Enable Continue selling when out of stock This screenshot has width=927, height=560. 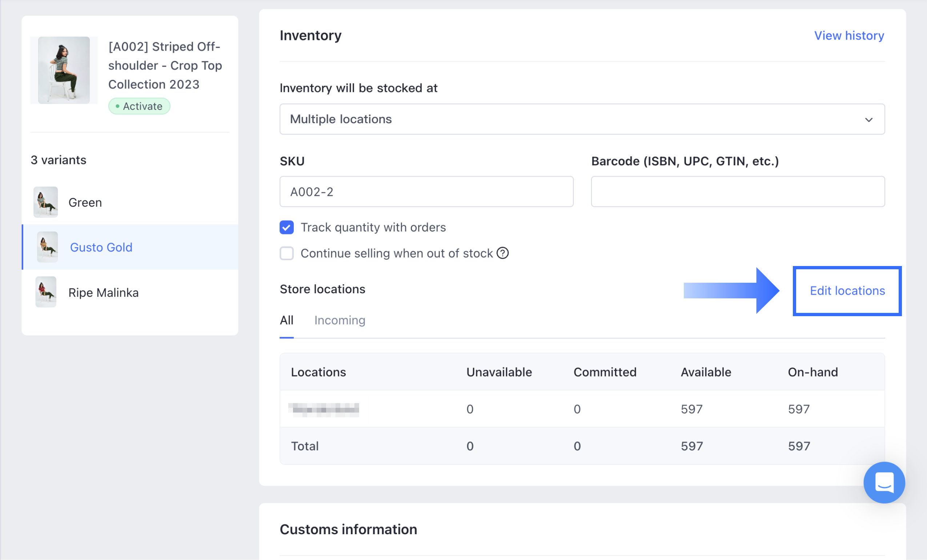tap(286, 253)
